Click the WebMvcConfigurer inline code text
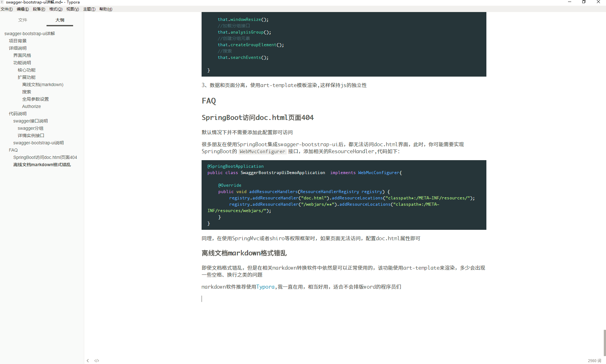 262,152
